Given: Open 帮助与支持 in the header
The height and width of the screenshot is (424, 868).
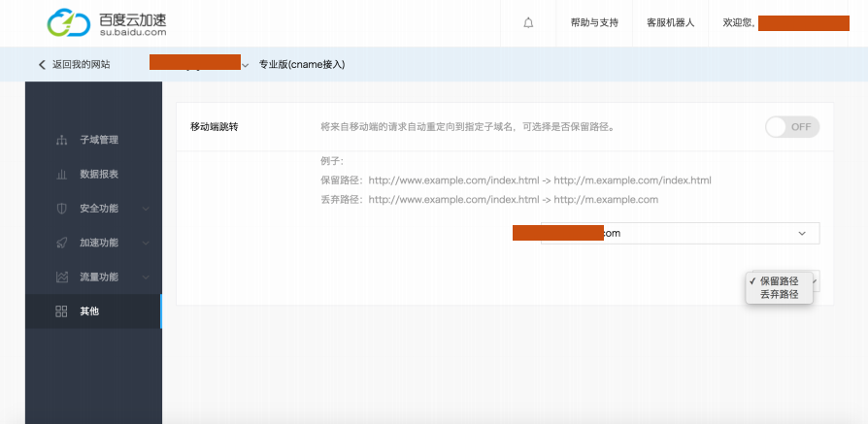Looking at the screenshot, I should (594, 22).
